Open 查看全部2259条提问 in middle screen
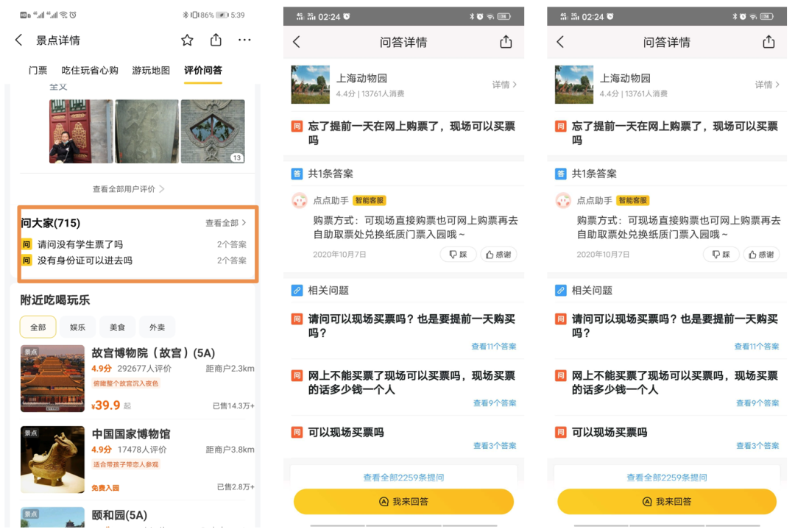 pos(403,478)
